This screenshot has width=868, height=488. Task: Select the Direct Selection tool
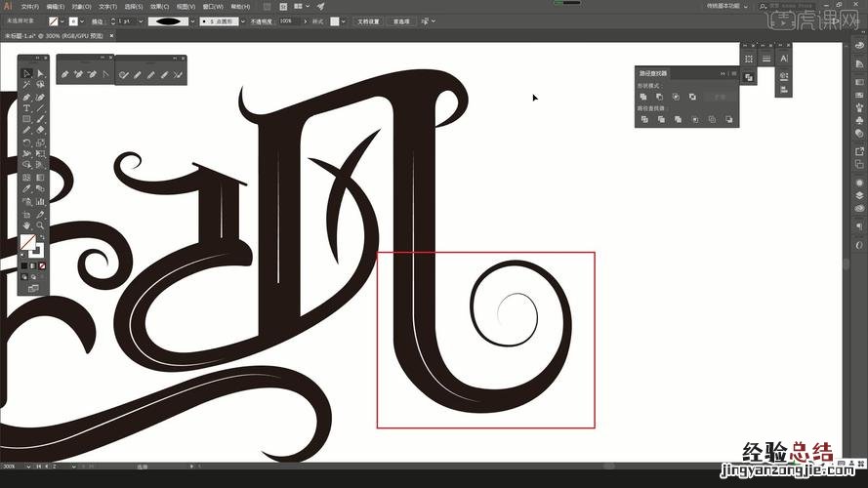pyautogui.click(x=41, y=74)
